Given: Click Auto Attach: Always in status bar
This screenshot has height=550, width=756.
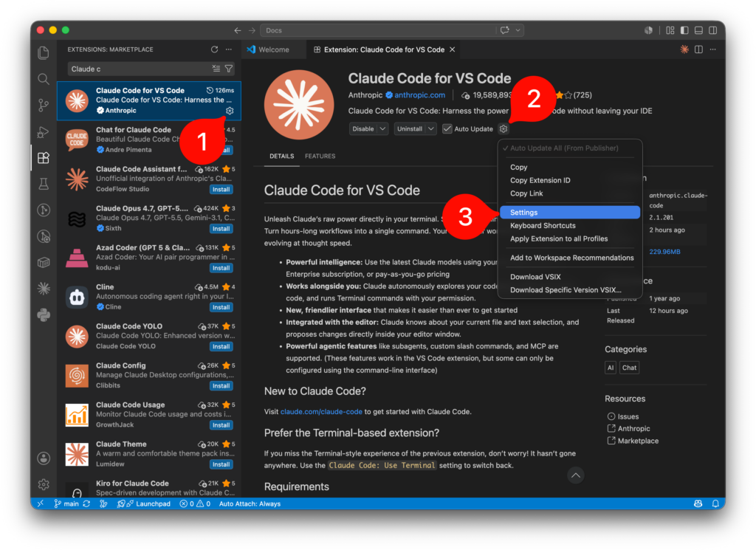Looking at the screenshot, I should coord(250,503).
